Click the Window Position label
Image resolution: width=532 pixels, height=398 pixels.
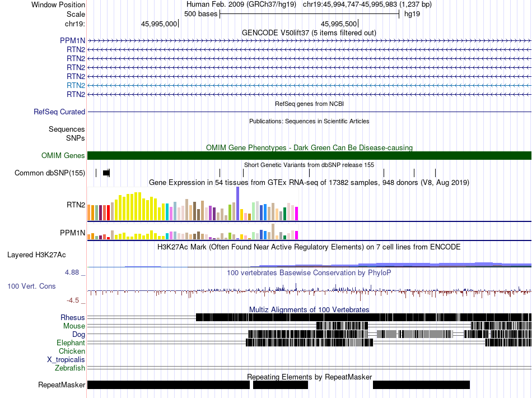tap(58, 4)
